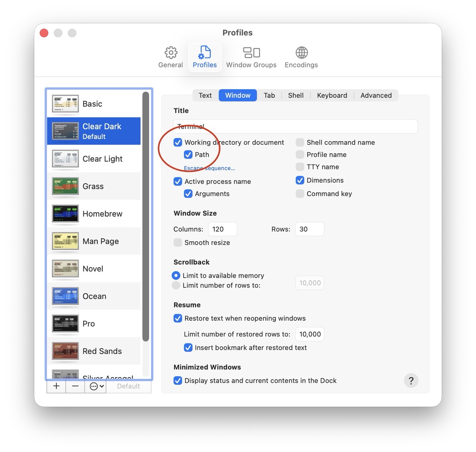The height and width of the screenshot is (452, 476).
Task: Select the Novel profile thumbnail
Action: point(65,269)
